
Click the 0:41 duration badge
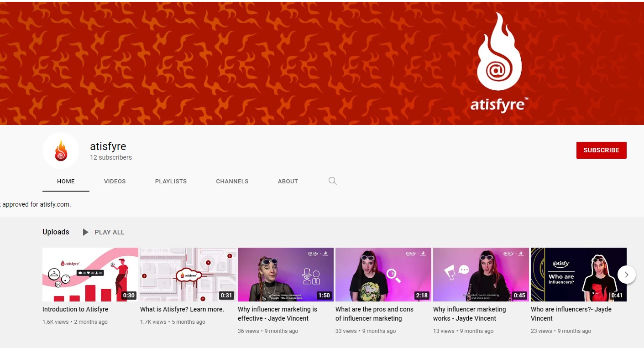[x=617, y=295]
